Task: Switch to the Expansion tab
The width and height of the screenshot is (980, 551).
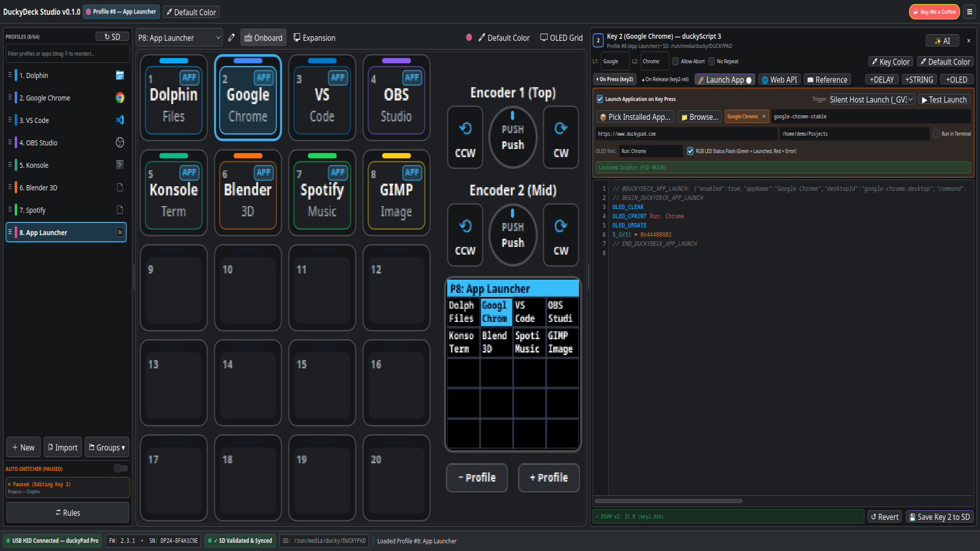Action: coord(314,38)
